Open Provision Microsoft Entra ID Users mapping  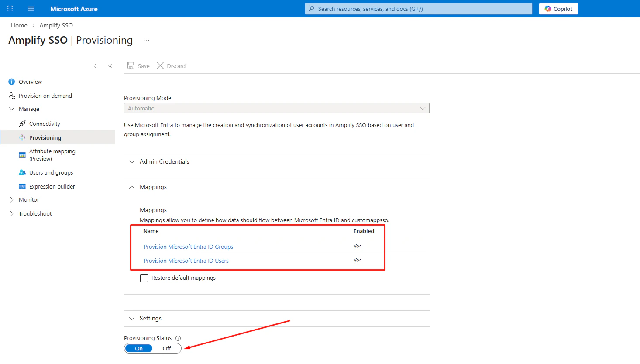186,261
